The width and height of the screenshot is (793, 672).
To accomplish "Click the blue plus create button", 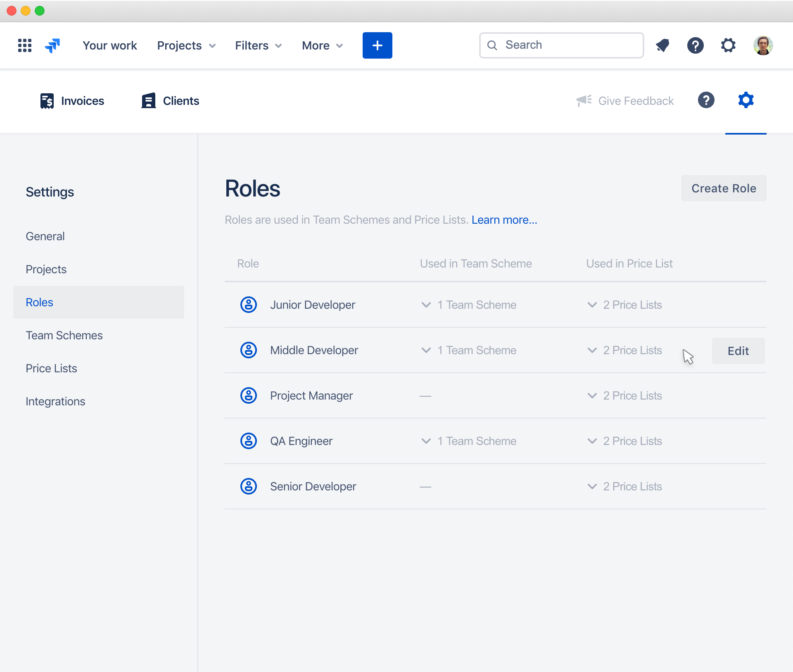I will click(377, 45).
